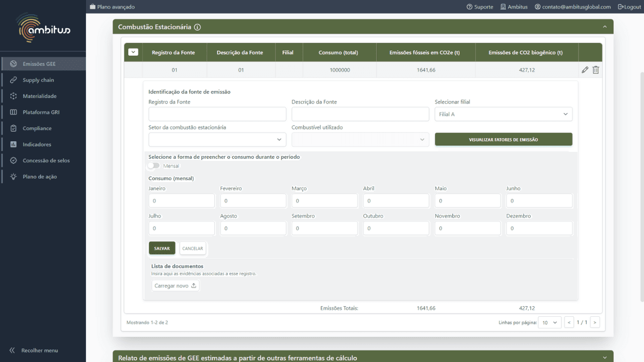
Task: Click the Plataforma GRI sidebar icon
Action: (x=14, y=112)
